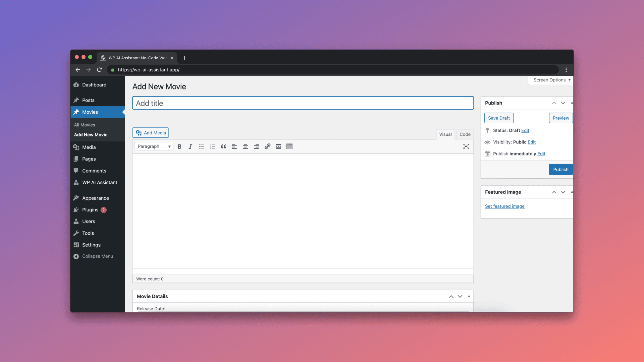Open the Media library from the sidebar
Viewport: 644px width, 362px height.
89,147
